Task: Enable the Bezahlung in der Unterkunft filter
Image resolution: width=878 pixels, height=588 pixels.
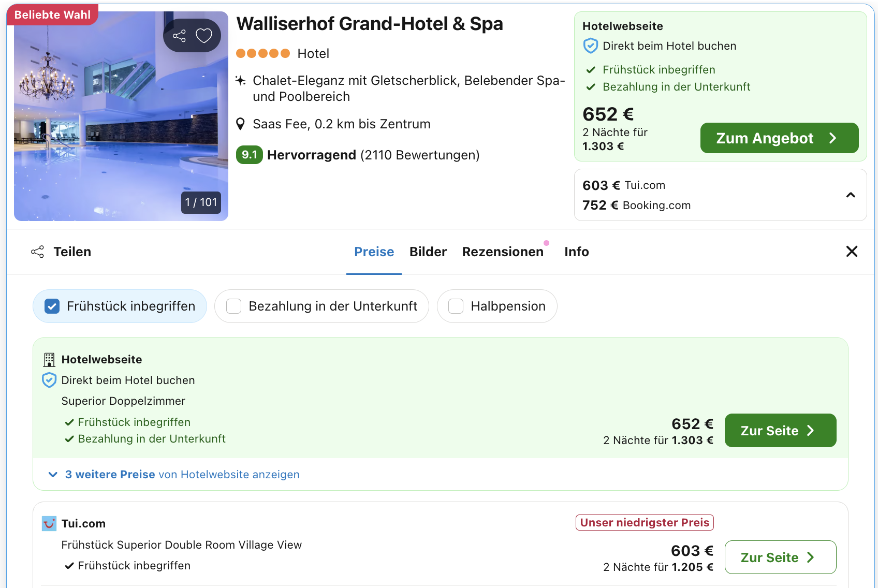Action: pos(234,306)
